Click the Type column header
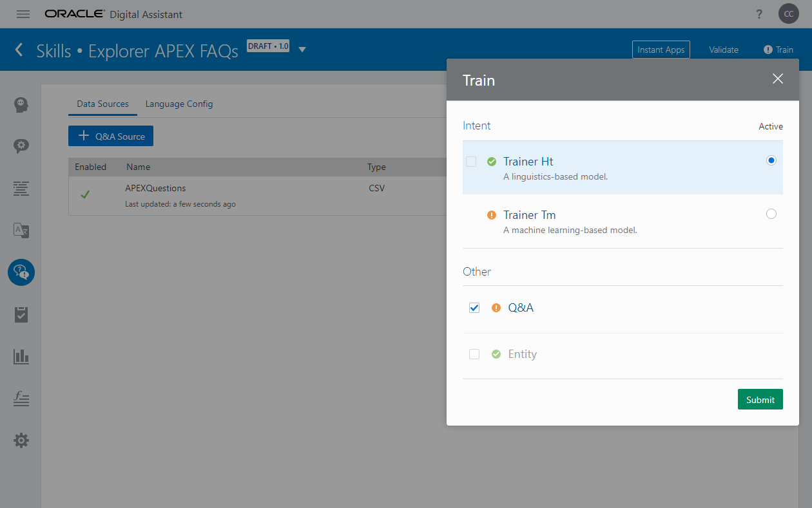The image size is (812, 508). point(376,167)
